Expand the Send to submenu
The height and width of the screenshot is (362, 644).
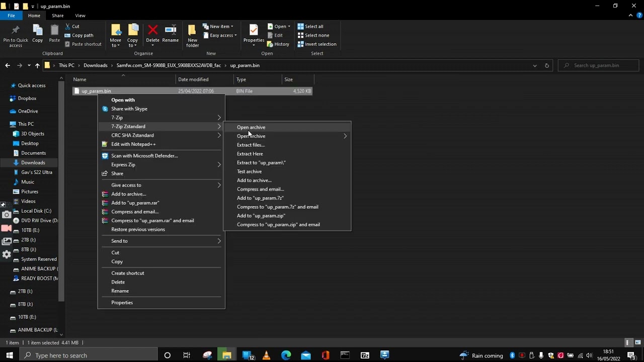point(161,241)
